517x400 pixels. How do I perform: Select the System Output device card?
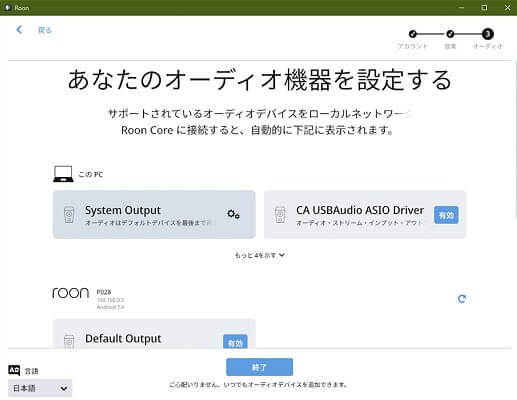pos(154,214)
